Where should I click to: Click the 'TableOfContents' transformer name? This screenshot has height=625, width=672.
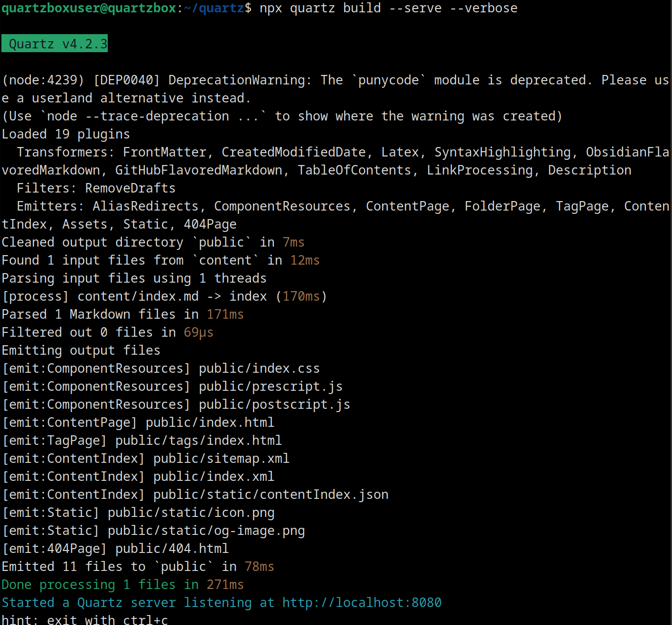pyautogui.click(x=354, y=170)
